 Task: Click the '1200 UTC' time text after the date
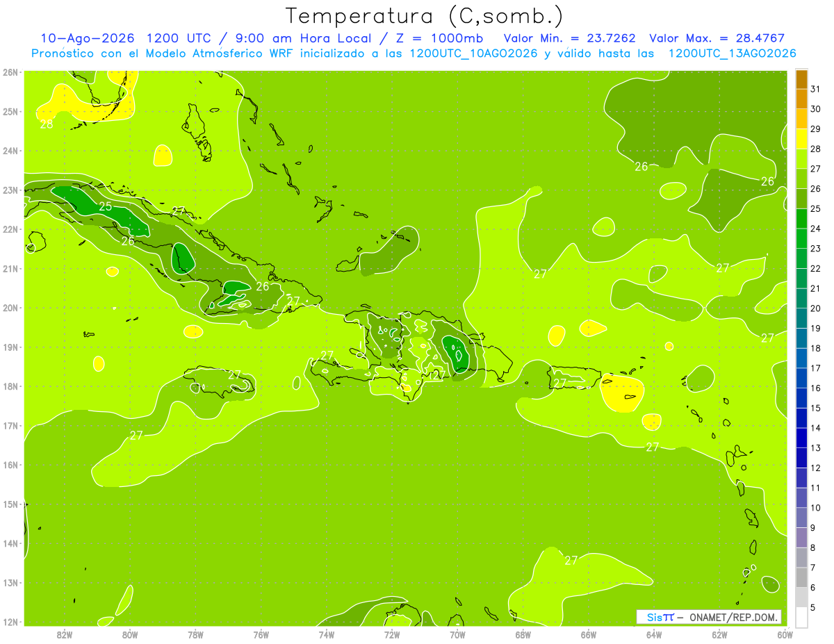coord(179,38)
